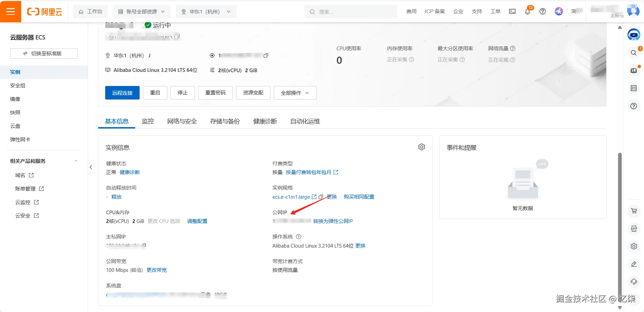Expand the 全部操作 dropdown
The image size is (644, 312).
coord(295,93)
